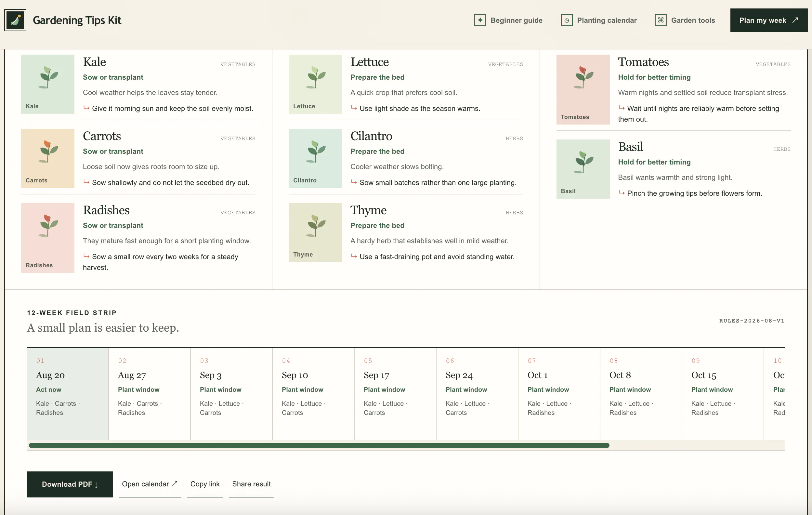Click the Cilantro card heading

(371, 136)
